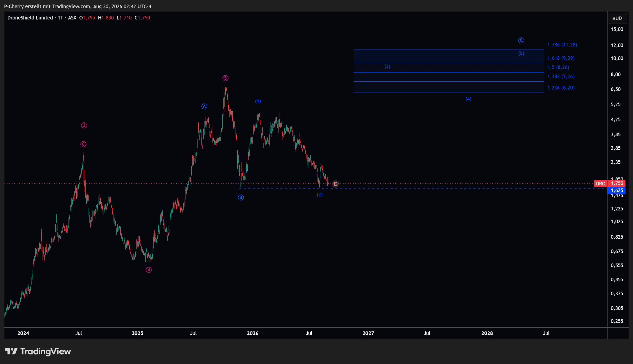Click the high value H1,830
Image resolution: width=633 pixels, height=364 pixels.
[x=106, y=18]
